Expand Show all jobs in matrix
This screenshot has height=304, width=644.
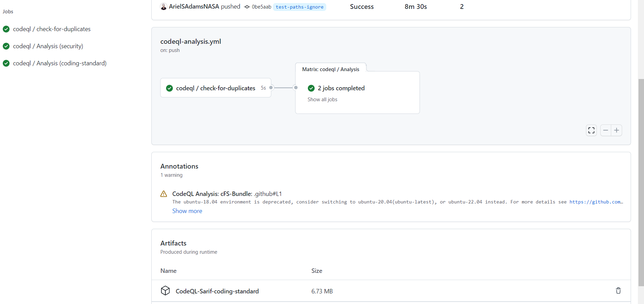pos(322,100)
